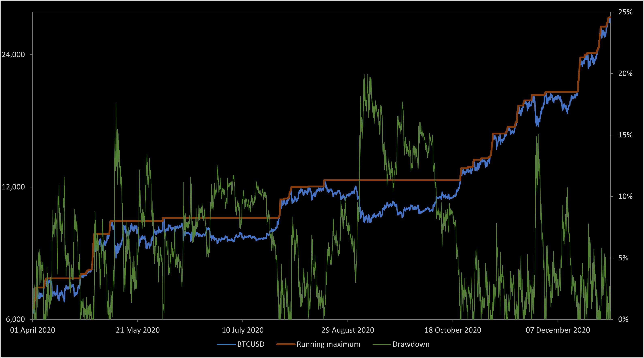Click the 21 May 2020 date label
Viewport: 644px width, 358px height.
tap(138, 330)
